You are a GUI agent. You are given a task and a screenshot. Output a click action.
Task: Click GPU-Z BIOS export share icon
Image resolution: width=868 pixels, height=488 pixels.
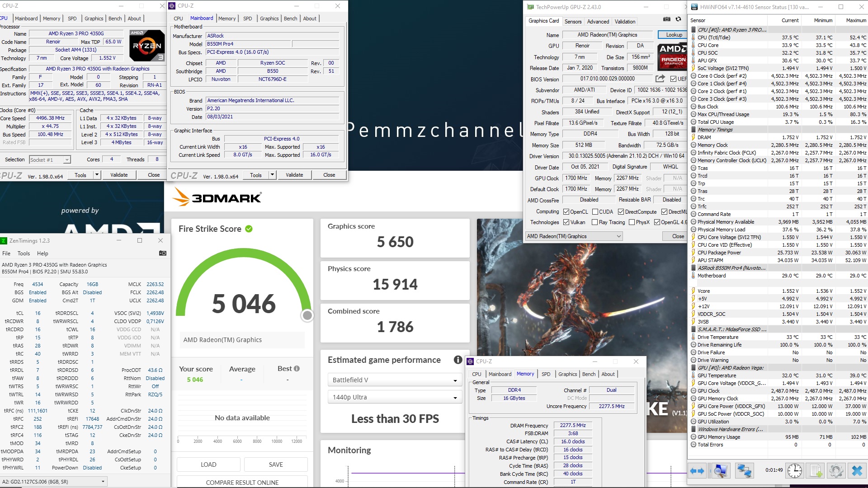tap(660, 79)
